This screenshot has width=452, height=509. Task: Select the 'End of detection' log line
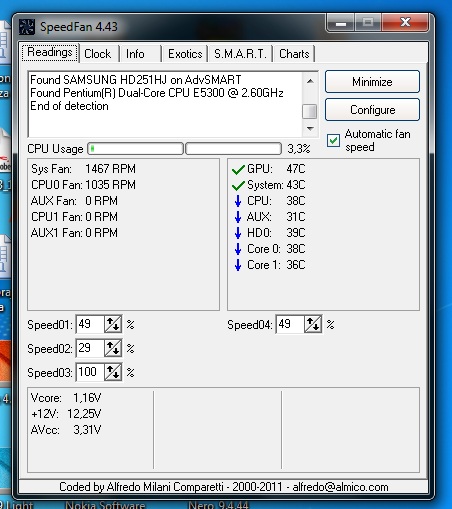point(69,106)
